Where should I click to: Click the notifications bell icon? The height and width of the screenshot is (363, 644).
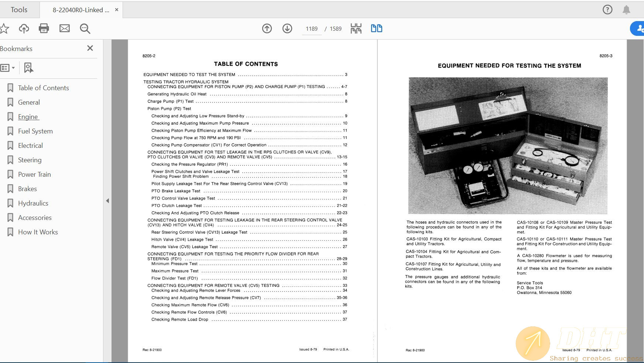[626, 10]
